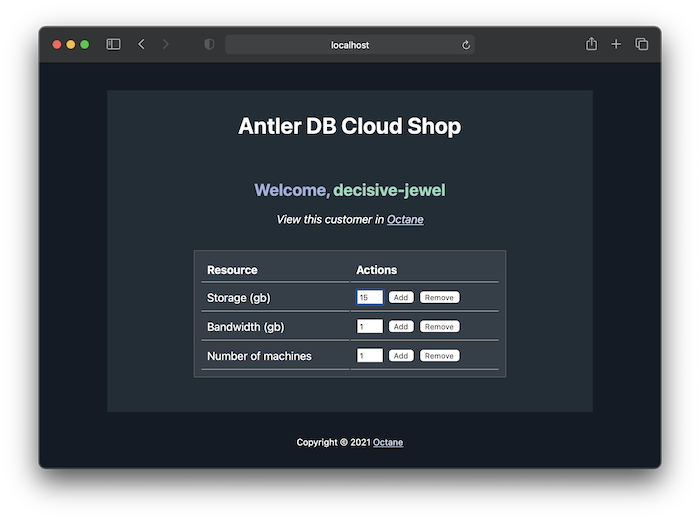Click Remove in the Number of machines row
Image resolution: width=700 pixels, height=520 pixels.
pos(439,356)
